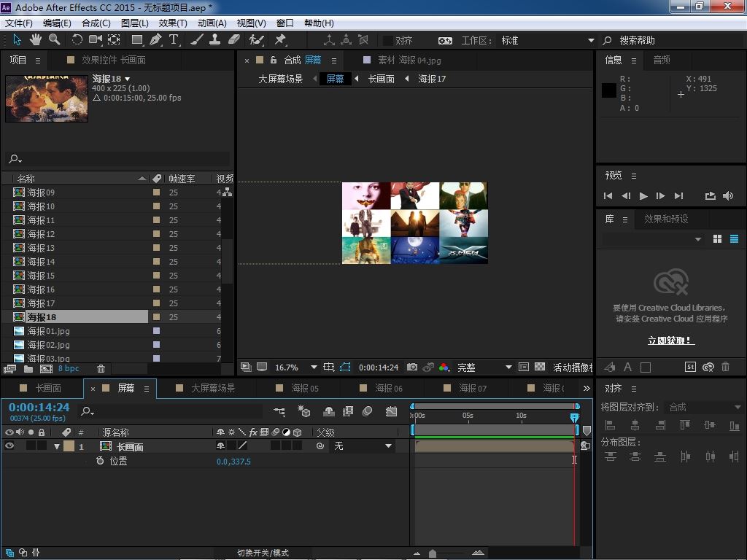Viewport: 747px width, 560px height.
Task: Enable the 对齐 snapping checkbox
Action: (387, 41)
